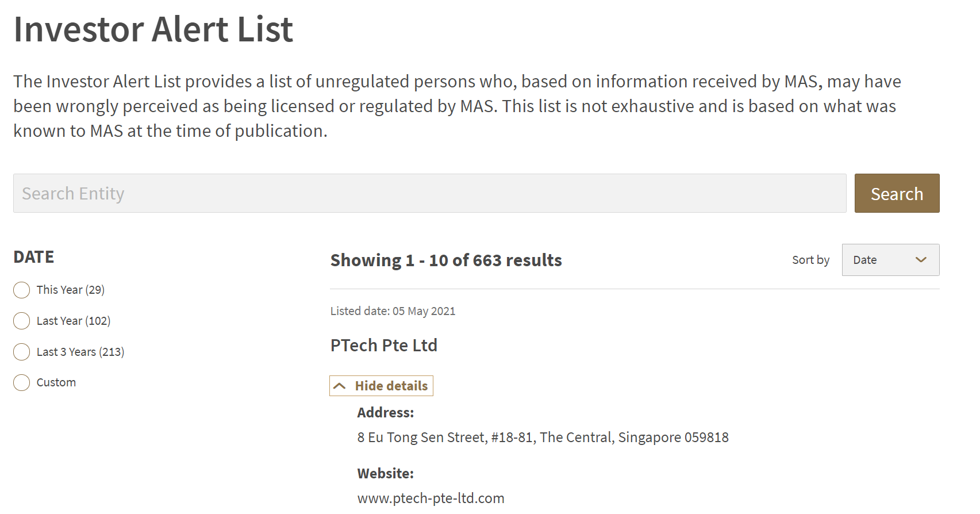
Task: Open the Sort by Date dropdown
Action: pos(890,260)
